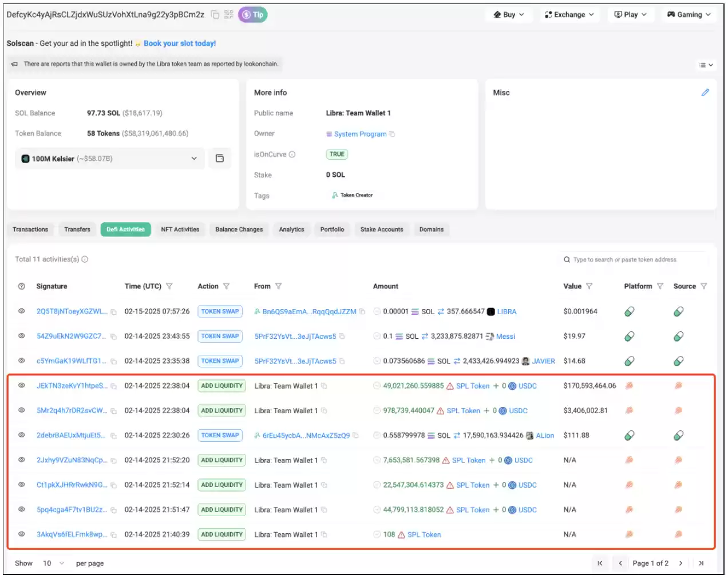Switch to the Balance Changes tab

[239, 229]
